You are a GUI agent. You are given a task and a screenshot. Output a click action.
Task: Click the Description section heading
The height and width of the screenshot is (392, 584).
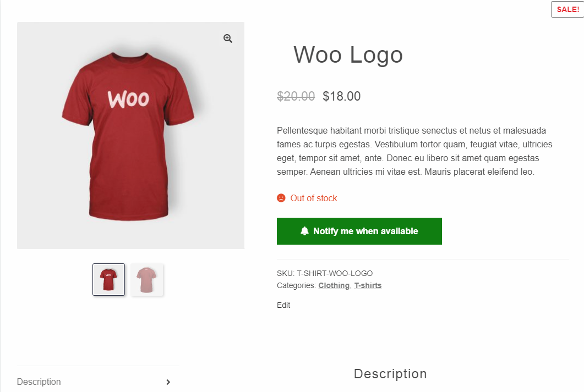390,374
